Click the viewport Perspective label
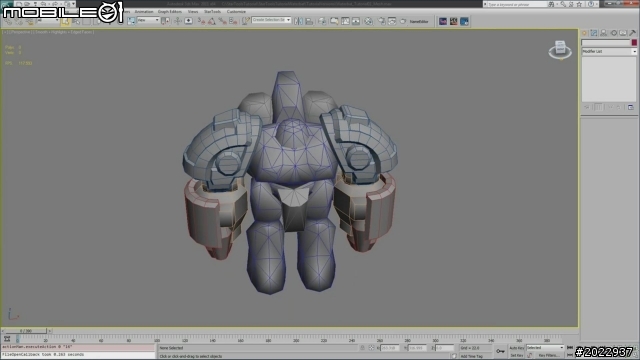Viewport: 640px width, 360px height. pos(20,32)
